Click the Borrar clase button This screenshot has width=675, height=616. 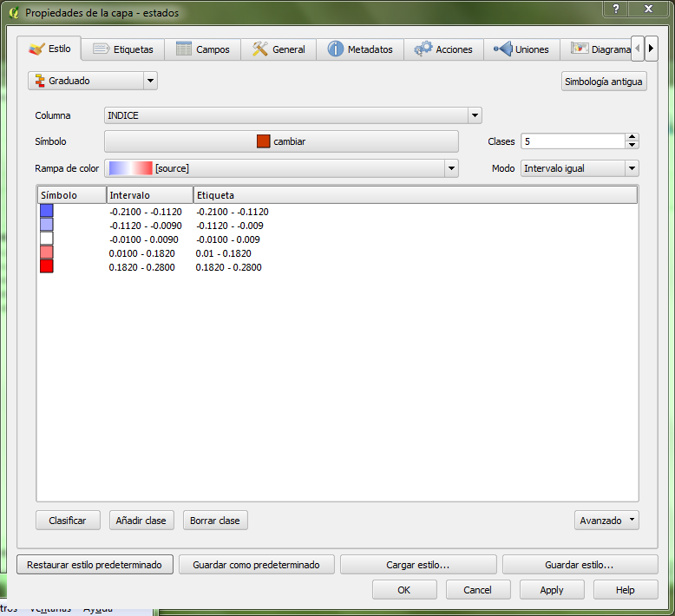coord(215,521)
